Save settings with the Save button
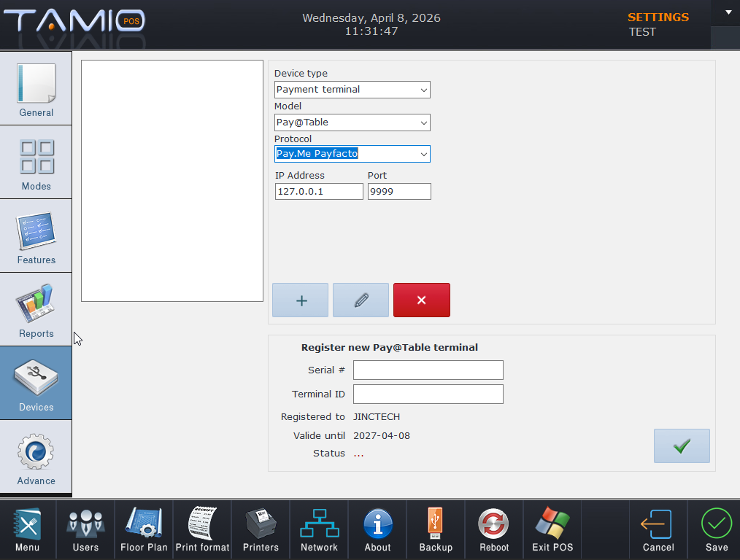 coord(717,529)
